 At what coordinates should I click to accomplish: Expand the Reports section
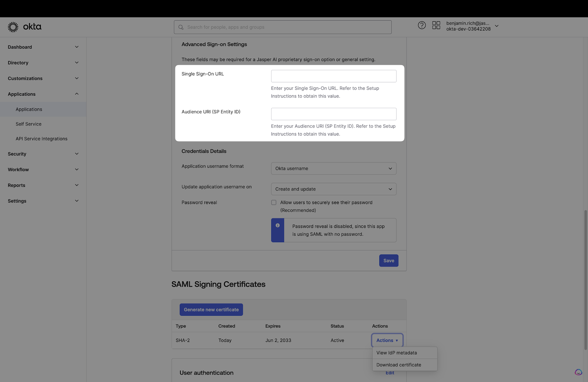point(43,185)
